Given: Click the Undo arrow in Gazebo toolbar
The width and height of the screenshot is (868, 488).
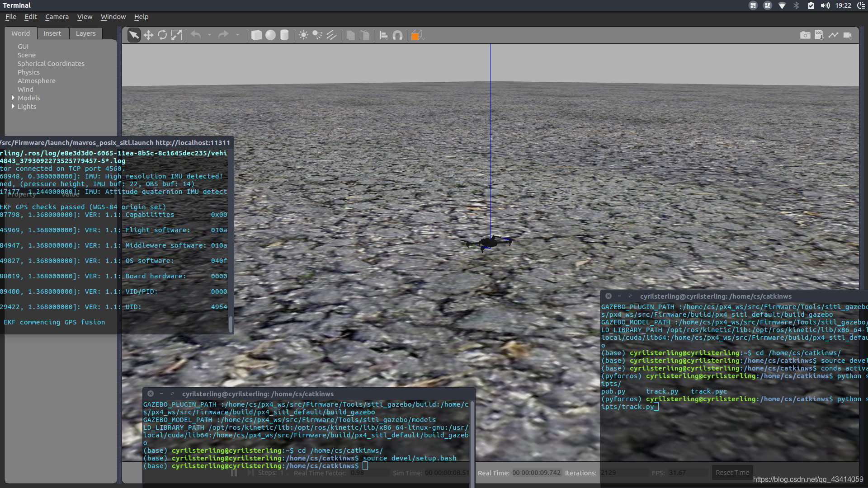Looking at the screenshot, I should pyautogui.click(x=196, y=35).
